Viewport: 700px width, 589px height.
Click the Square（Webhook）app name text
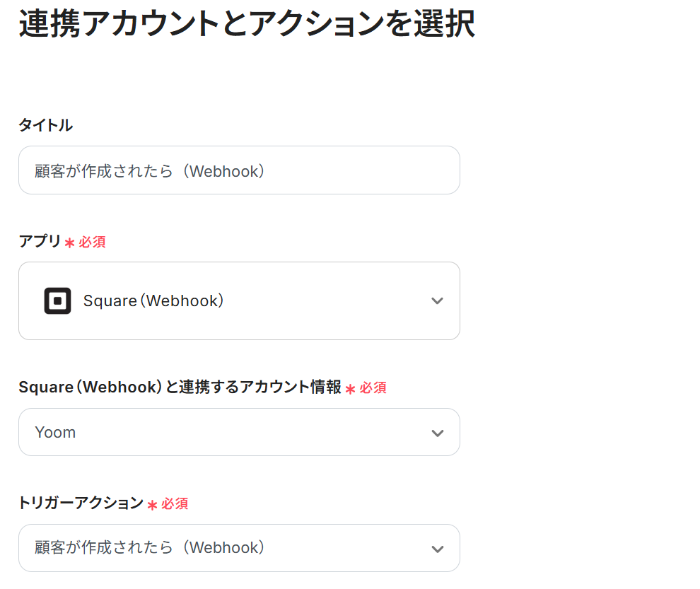coord(154,301)
